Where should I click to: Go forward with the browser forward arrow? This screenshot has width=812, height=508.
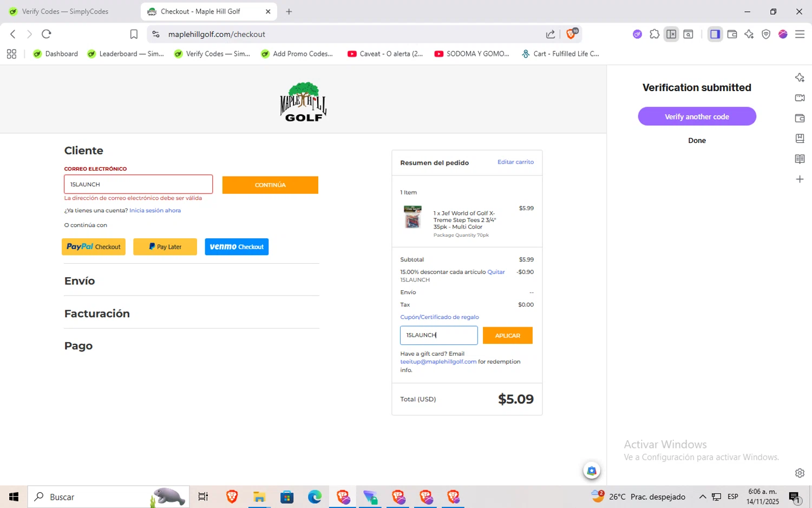click(x=29, y=34)
